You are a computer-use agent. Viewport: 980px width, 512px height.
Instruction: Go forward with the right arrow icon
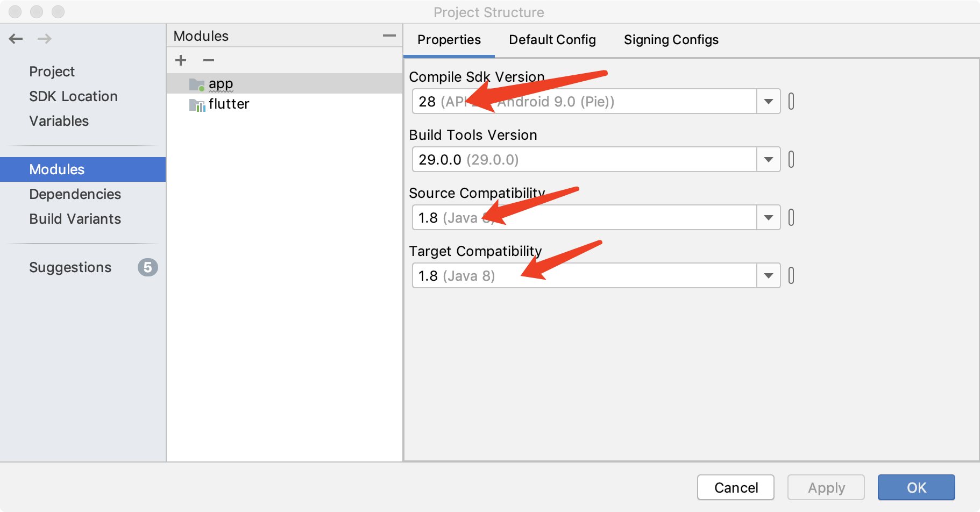click(x=45, y=39)
